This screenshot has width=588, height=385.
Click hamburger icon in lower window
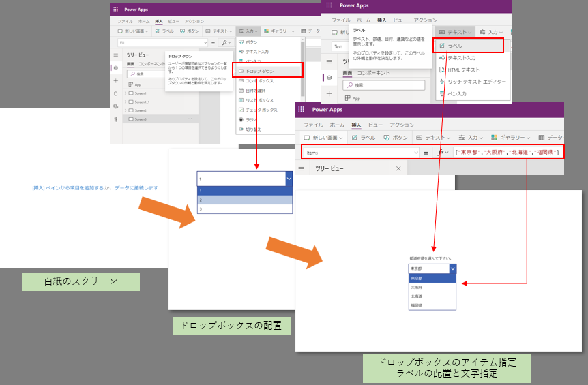[x=301, y=168]
